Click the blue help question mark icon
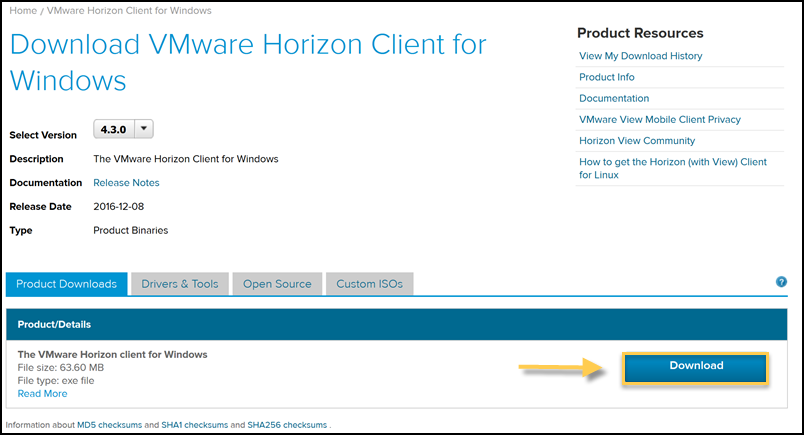804x435 pixels. point(781,282)
